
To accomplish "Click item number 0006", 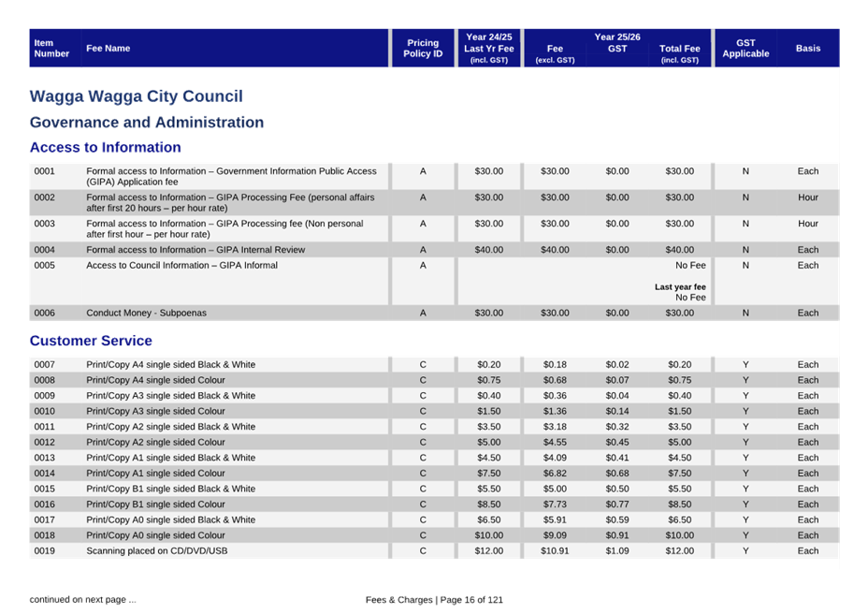I will [x=44, y=314].
